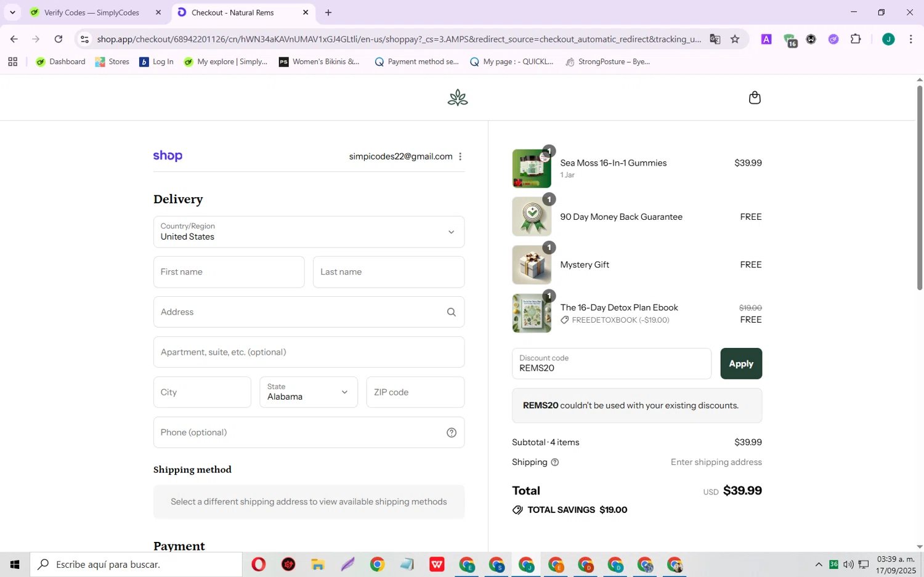The width and height of the screenshot is (924, 577).
Task: Click the Shop Pay logo
Action: tap(168, 156)
